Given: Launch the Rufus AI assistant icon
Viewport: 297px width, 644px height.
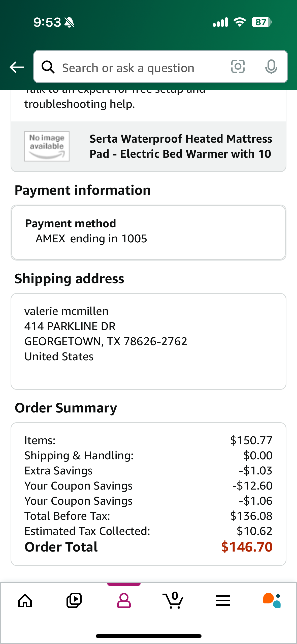Looking at the screenshot, I should (272, 600).
